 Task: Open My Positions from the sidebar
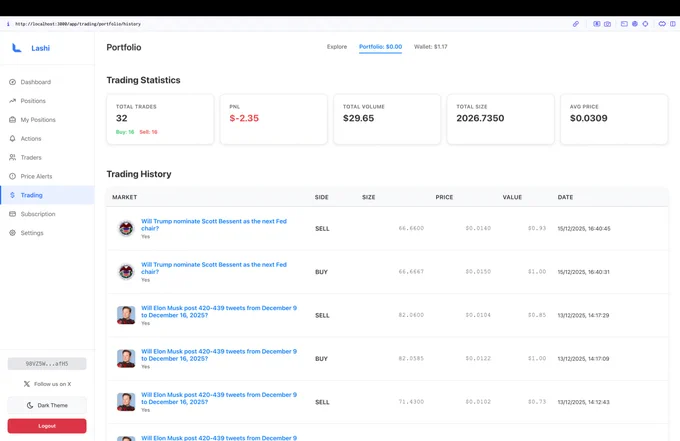tap(47, 120)
